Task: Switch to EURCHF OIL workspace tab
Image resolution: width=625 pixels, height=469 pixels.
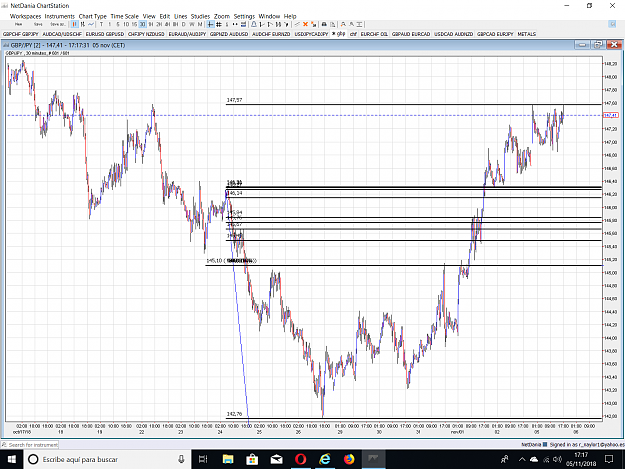Action: [374, 34]
